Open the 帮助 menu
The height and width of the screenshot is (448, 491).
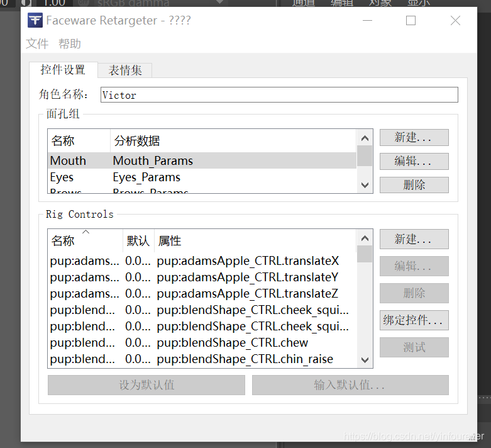point(70,43)
